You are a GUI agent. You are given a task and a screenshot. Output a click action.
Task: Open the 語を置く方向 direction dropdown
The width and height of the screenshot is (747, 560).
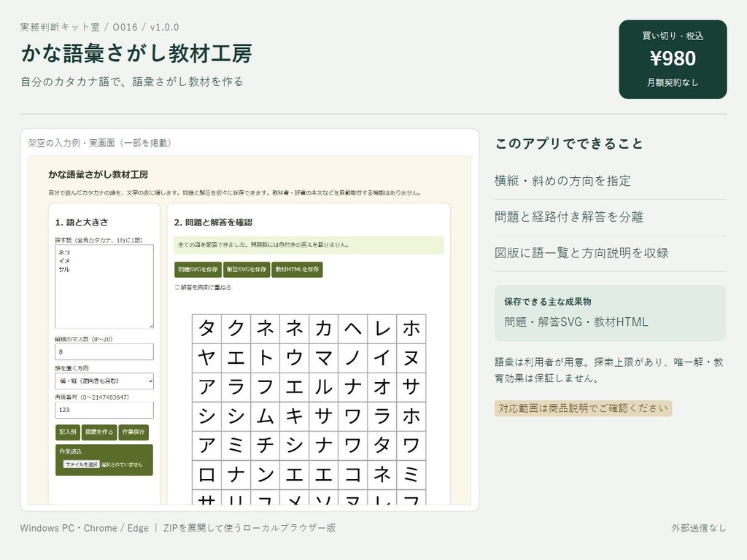tap(104, 381)
